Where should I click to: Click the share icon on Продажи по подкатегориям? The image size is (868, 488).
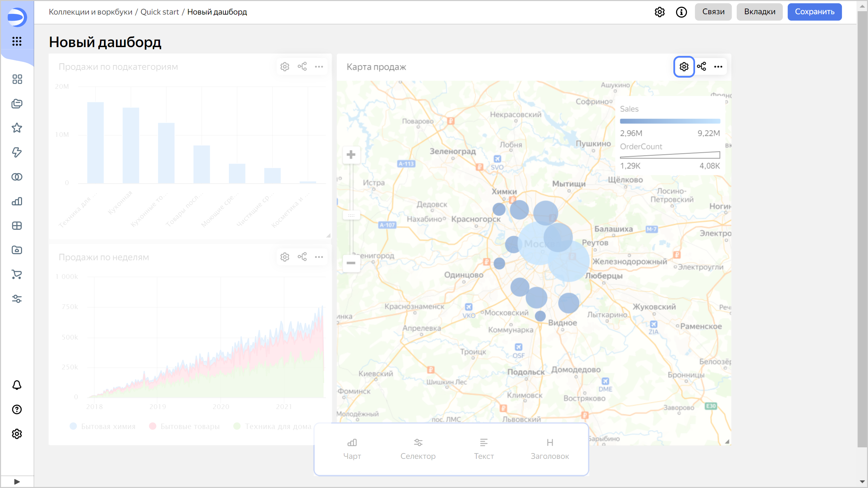[x=302, y=66]
